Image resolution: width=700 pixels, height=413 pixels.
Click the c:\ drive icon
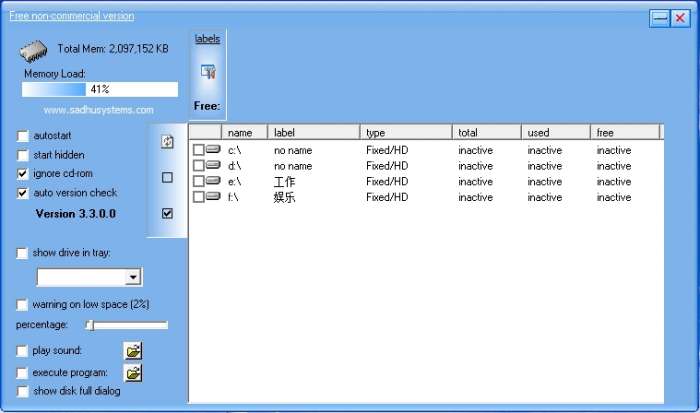[x=213, y=149]
